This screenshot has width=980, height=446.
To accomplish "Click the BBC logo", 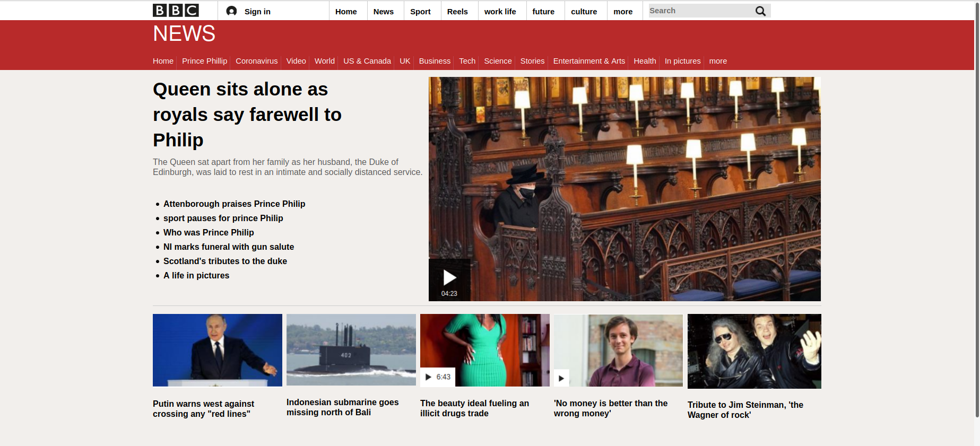I will pos(176,11).
